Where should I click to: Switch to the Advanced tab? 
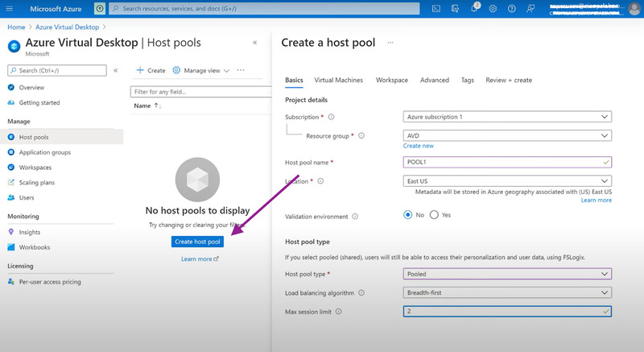435,80
